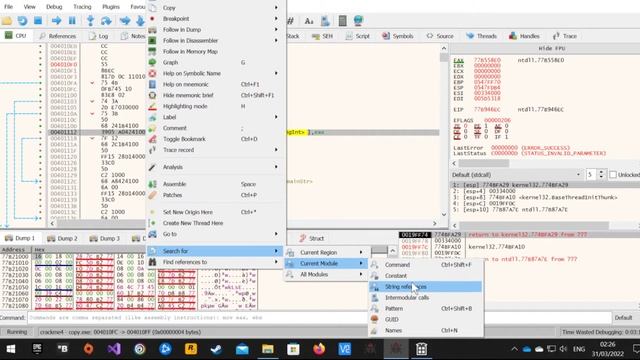
Task: Select String references in the submenu
Action: click(x=426, y=287)
